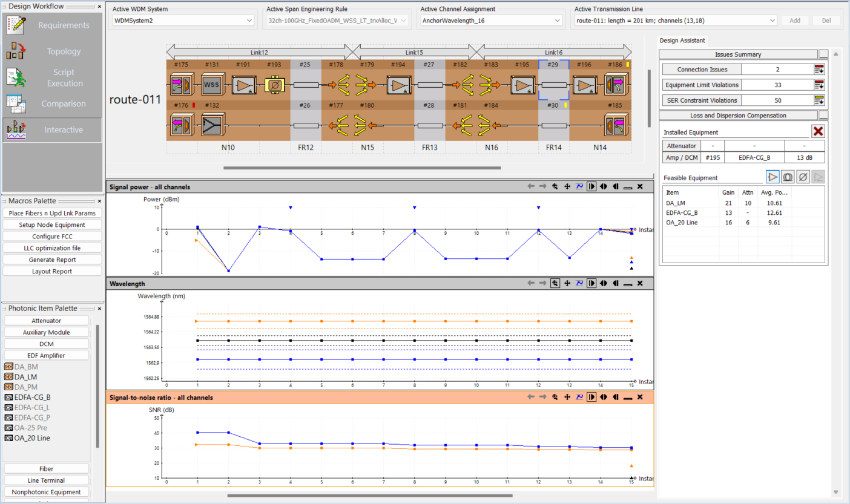
Task: Select the DCM element #193
Action: [x=274, y=86]
